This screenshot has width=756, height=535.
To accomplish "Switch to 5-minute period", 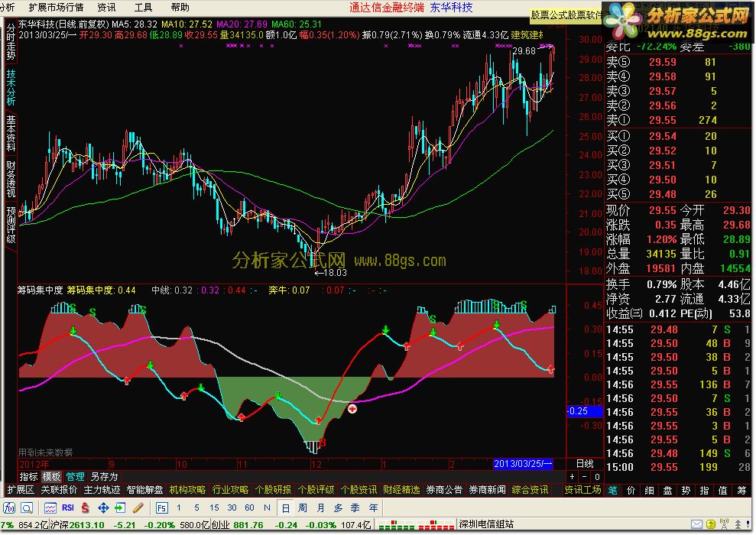I will click(196, 508).
